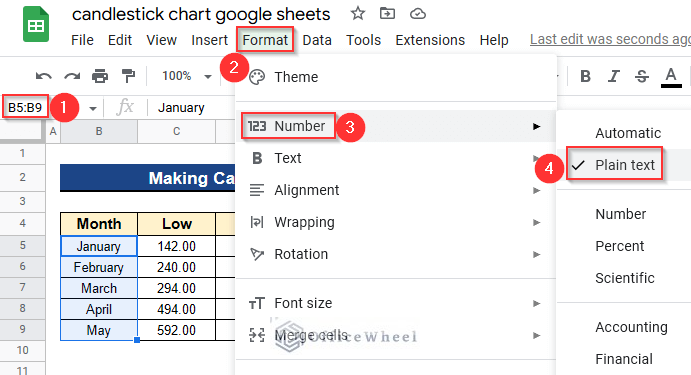Viewport: 691px width, 375px height.
Task: Open the text color picker
Action: 671,77
